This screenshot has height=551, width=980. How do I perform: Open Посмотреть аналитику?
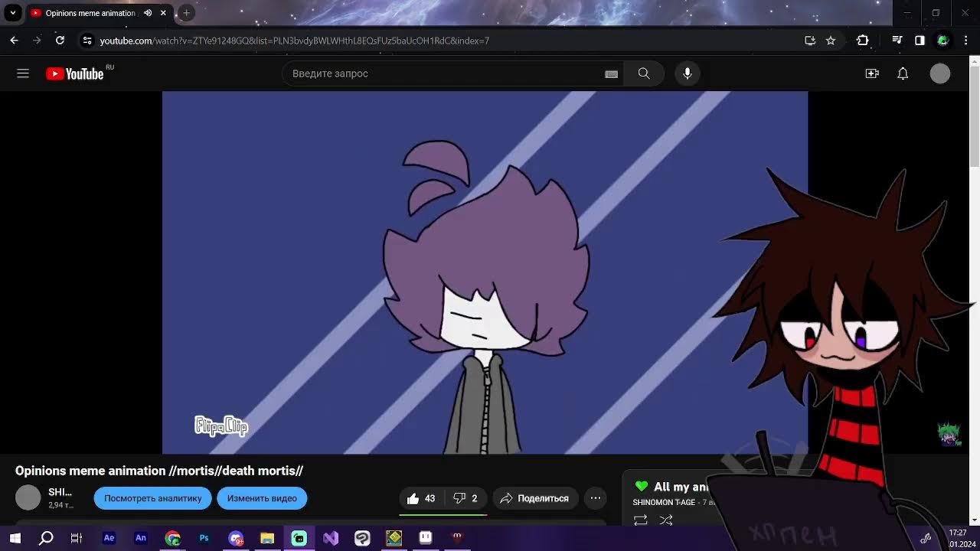pyautogui.click(x=153, y=498)
